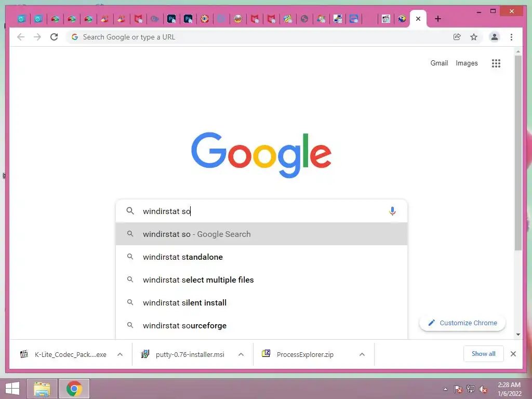Start voice search with microphone
Viewport: 532px width, 399px height.
point(392,211)
